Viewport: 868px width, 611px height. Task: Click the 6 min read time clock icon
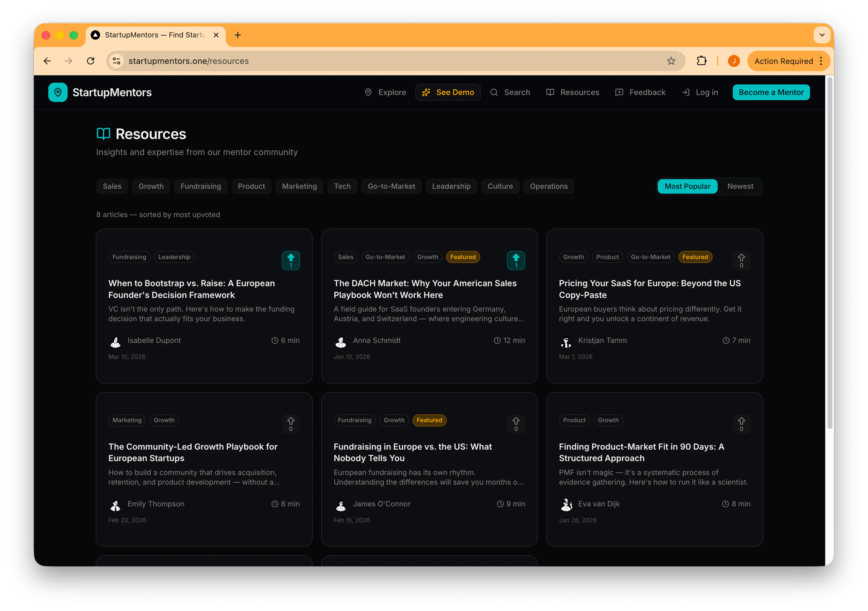[275, 340]
